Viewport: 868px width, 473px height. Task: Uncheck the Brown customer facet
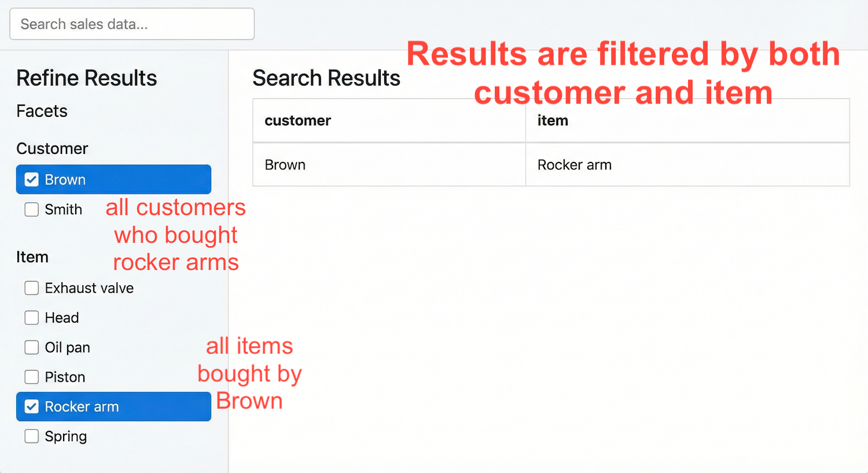(x=31, y=179)
